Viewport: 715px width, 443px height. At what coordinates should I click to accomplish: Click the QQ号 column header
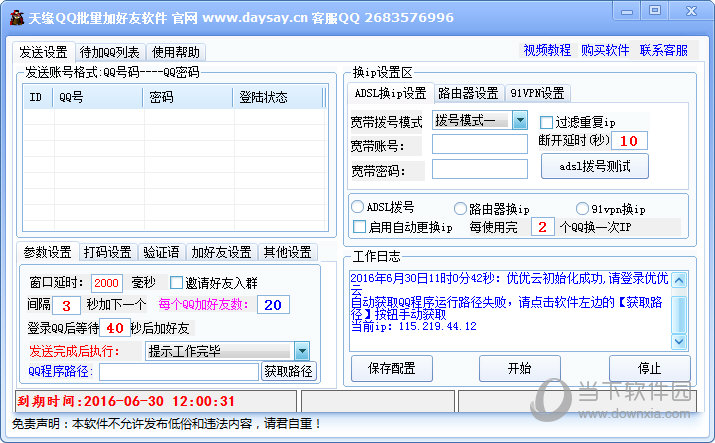(98, 97)
